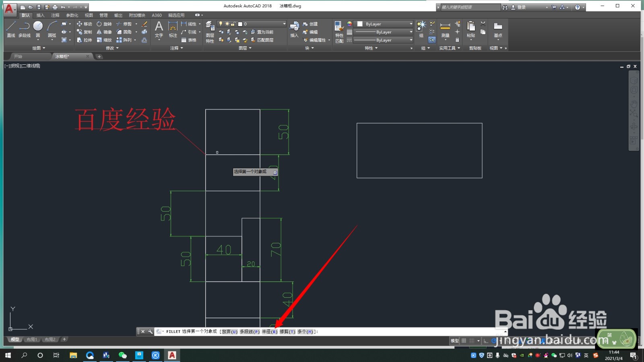Click the Fillet (圆角) tool

(124, 32)
